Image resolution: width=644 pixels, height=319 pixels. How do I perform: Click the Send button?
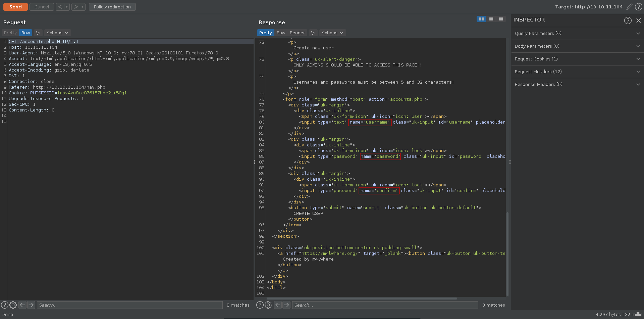point(15,7)
